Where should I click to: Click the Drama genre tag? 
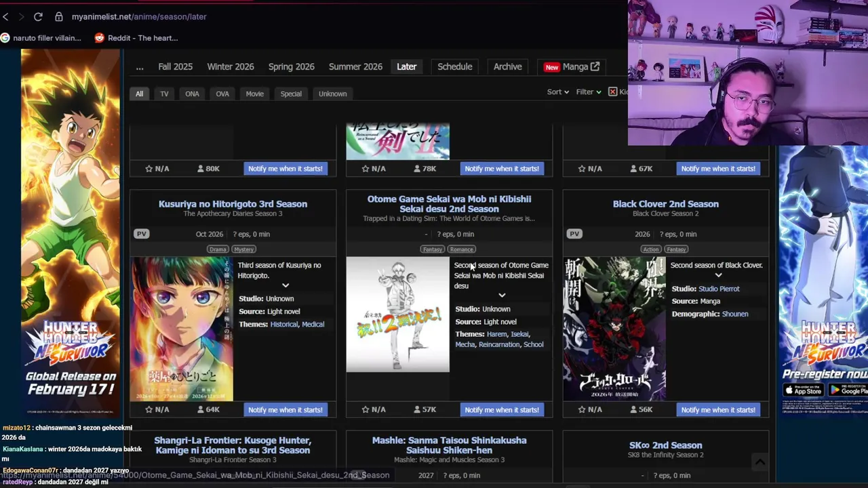(218, 249)
